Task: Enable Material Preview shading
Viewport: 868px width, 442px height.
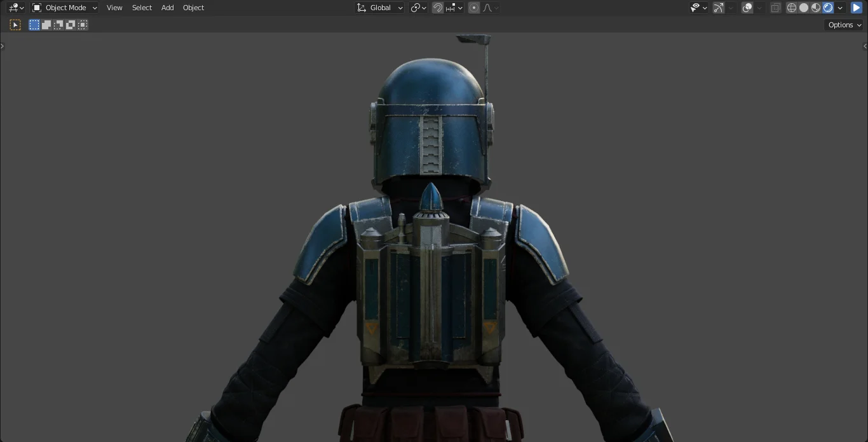Action: (x=816, y=7)
